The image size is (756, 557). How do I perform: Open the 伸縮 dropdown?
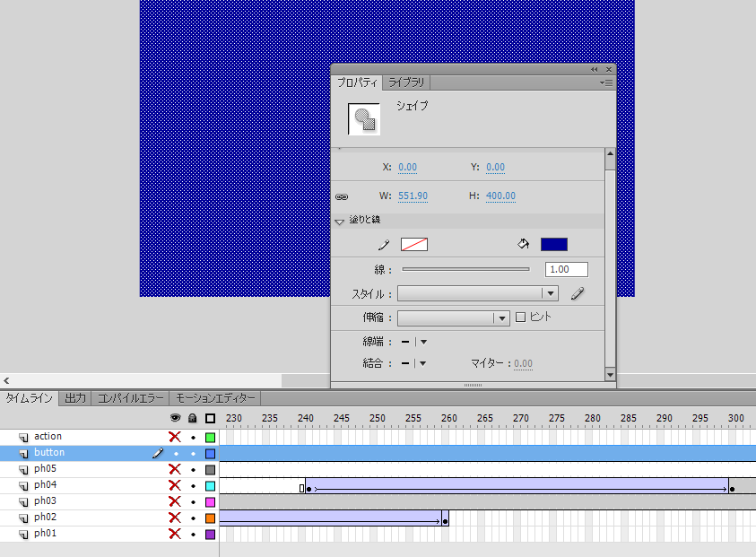[453, 318]
